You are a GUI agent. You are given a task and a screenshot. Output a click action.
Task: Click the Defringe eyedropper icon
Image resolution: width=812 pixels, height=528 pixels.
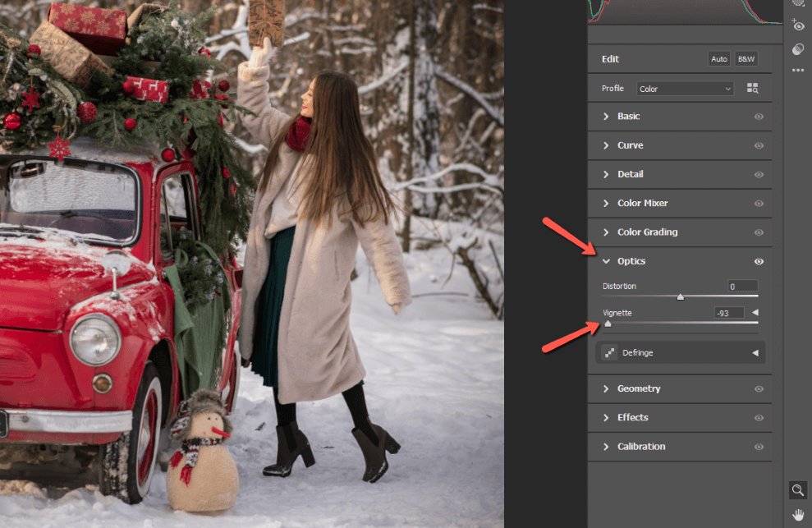pos(610,353)
